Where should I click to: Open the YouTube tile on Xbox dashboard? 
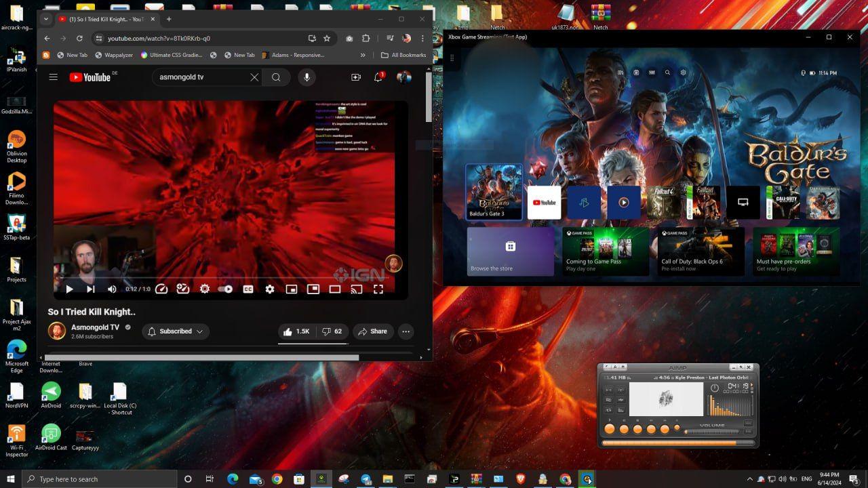544,202
